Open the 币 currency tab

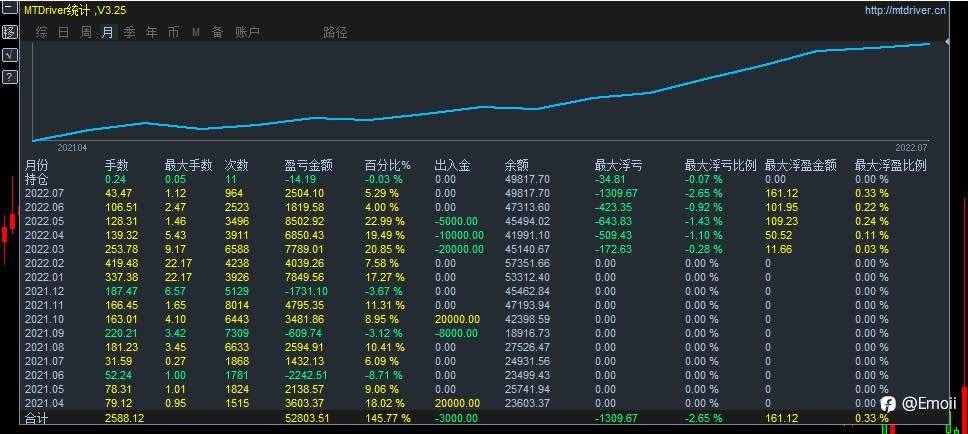point(173,33)
